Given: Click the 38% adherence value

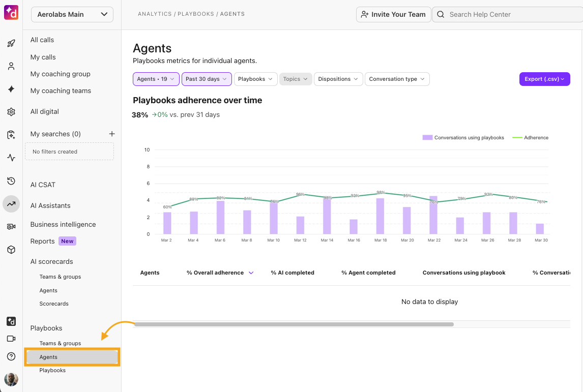Looking at the screenshot, I should [x=140, y=115].
